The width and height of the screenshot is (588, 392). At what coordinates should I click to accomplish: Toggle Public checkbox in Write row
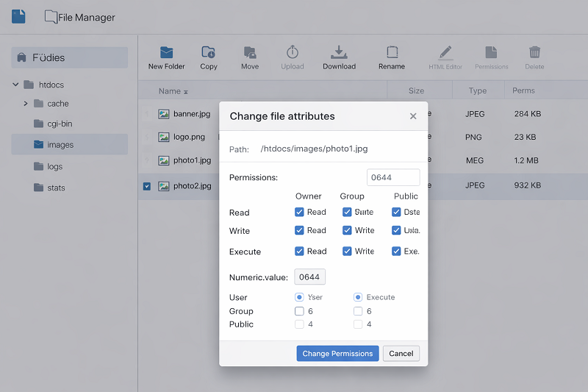point(396,230)
